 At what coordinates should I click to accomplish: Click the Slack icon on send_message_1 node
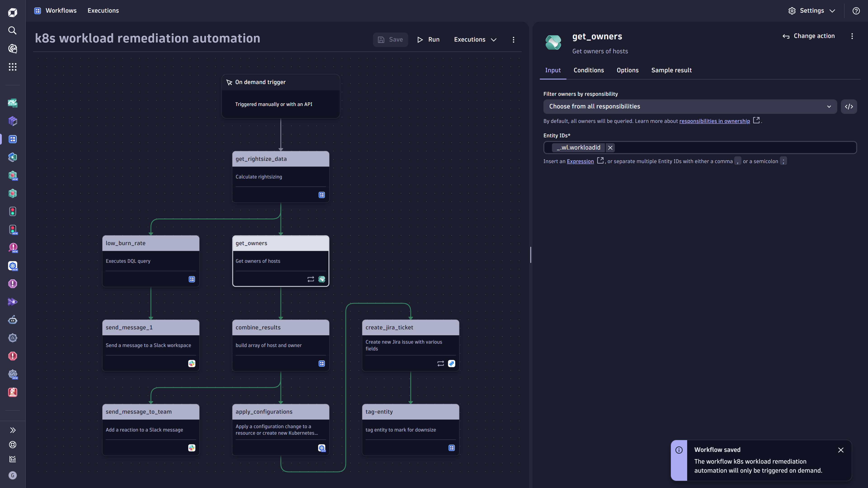coord(192,363)
